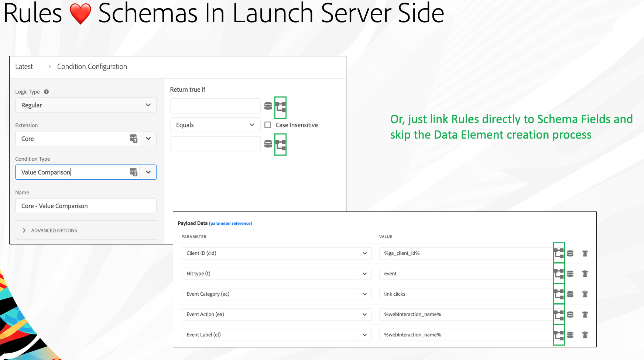Click catalog icon in Condition Type field
Viewport: 644px width, 360px height.
[134, 172]
